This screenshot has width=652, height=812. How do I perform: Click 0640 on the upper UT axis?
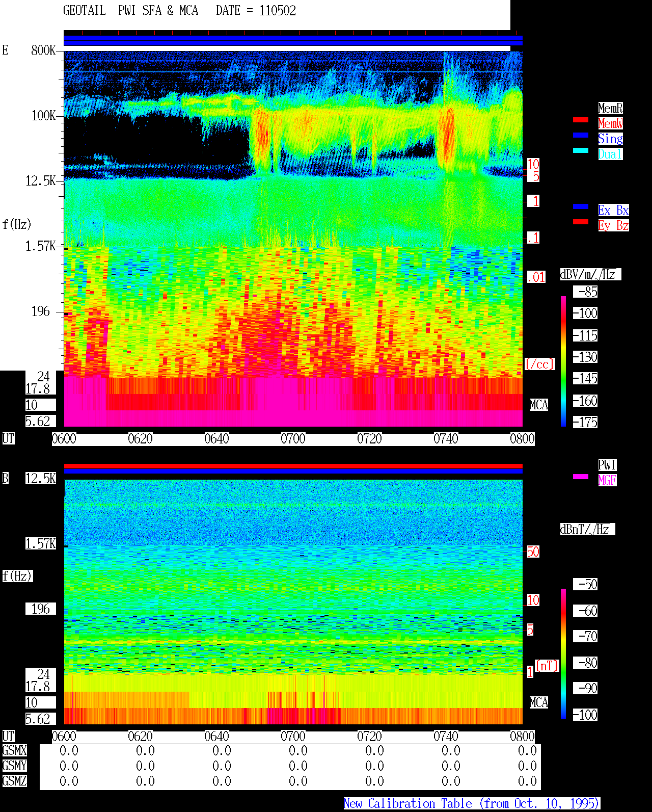[217, 439]
